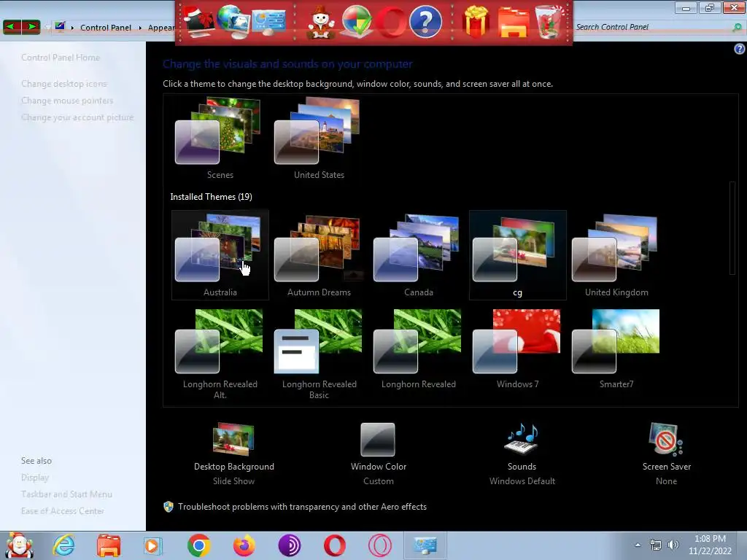This screenshot has width=747, height=560.
Task: Select the plain Longhorn Revealed theme
Action: 418,348
